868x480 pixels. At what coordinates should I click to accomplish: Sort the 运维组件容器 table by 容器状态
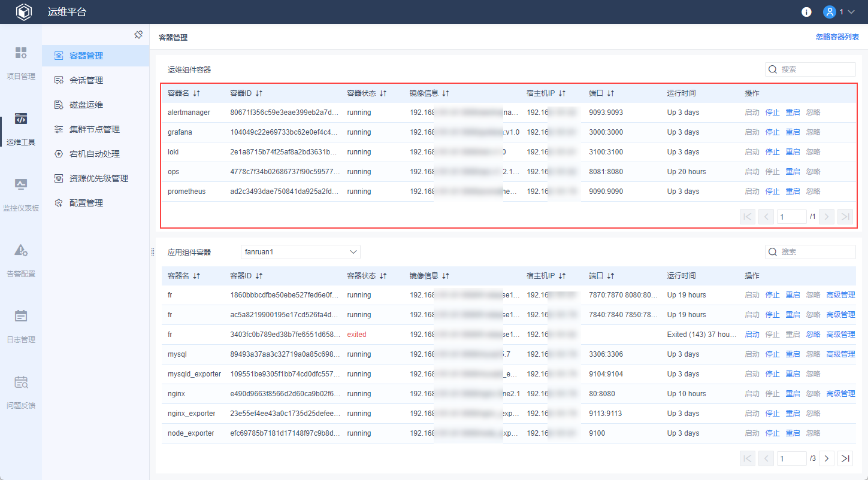383,93
